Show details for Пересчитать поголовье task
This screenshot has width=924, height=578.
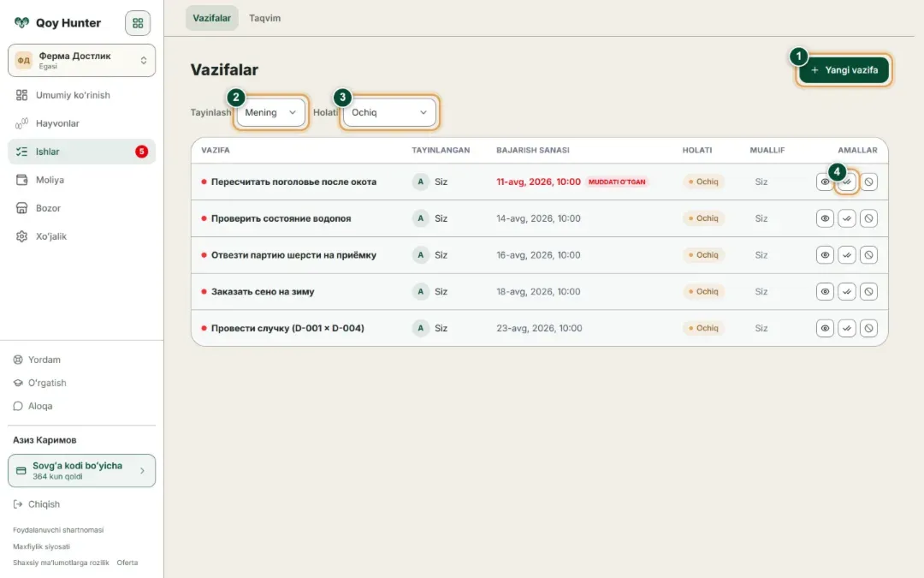[x=825, y=182]
